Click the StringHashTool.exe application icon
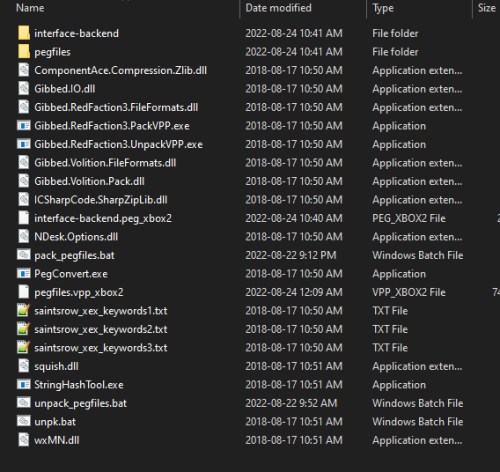500x472 pixels. point(23,384)
